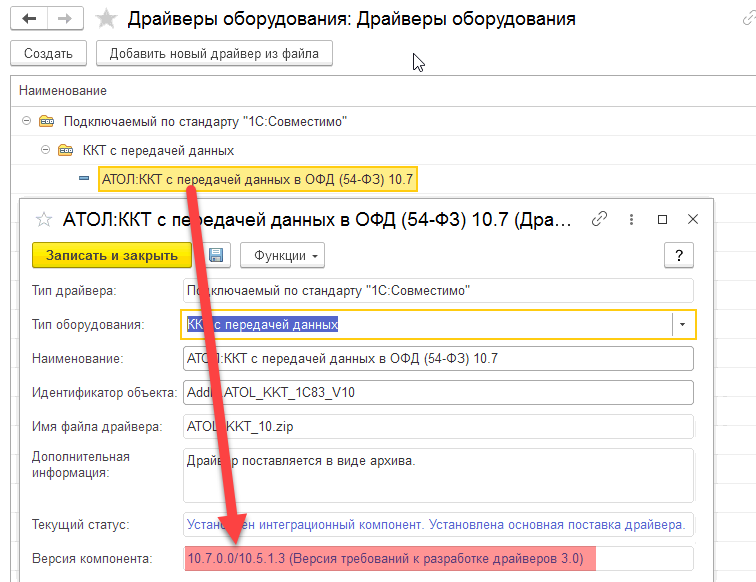
Task: Collapse the ККТ с передачей данных group
Action: click(x=45, y=150)
